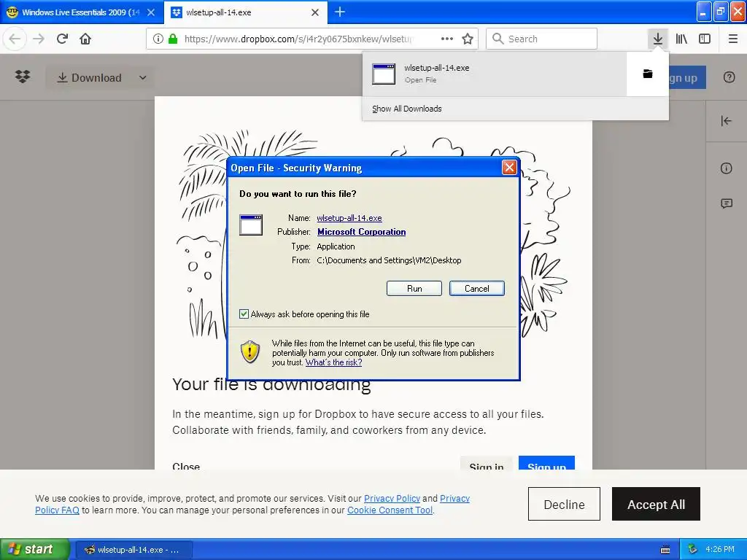This screenshot has height=560, width=747.
Task: Toggle the downloads arrow toolbar button
Action: coord(658,39)
